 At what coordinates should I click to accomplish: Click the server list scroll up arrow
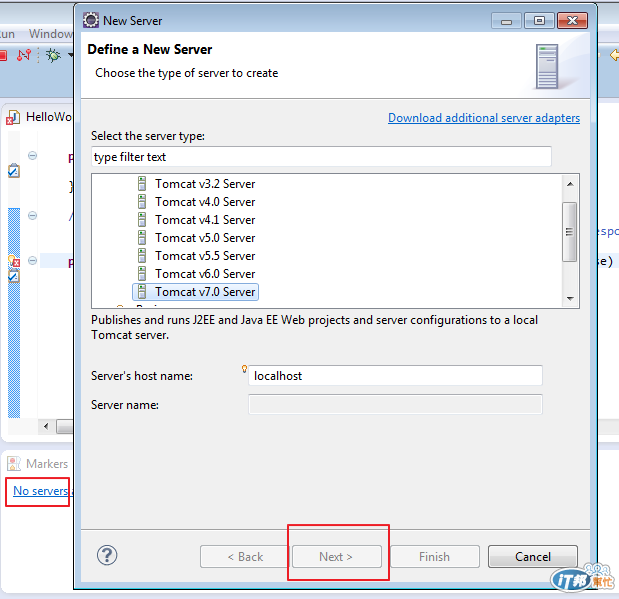tap(570, 184)
